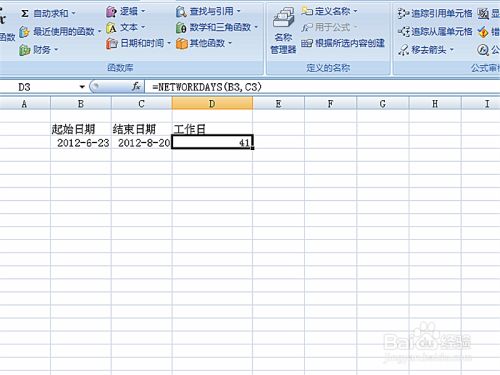Select column F header
This screenshot has height=375, width=500.
coord(330,104)
